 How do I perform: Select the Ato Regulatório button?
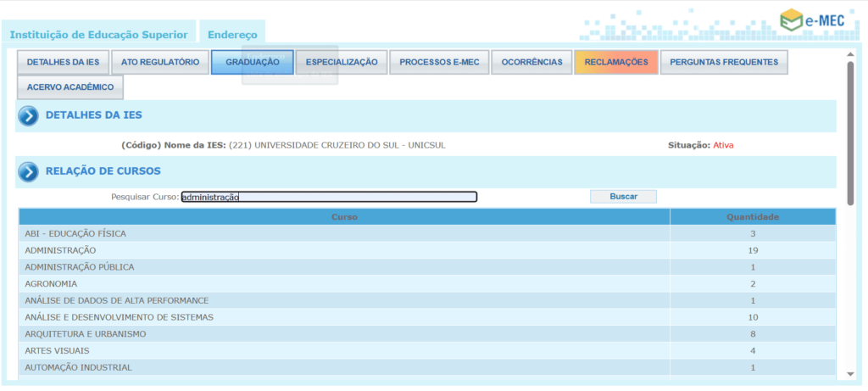click(x=160, y=63)
